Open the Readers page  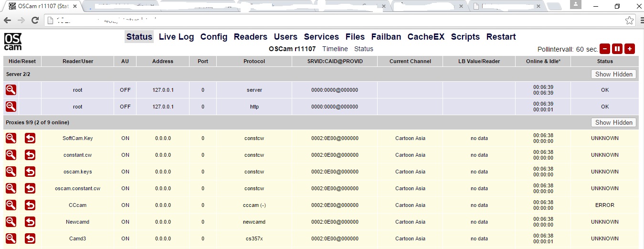point(251,37)
